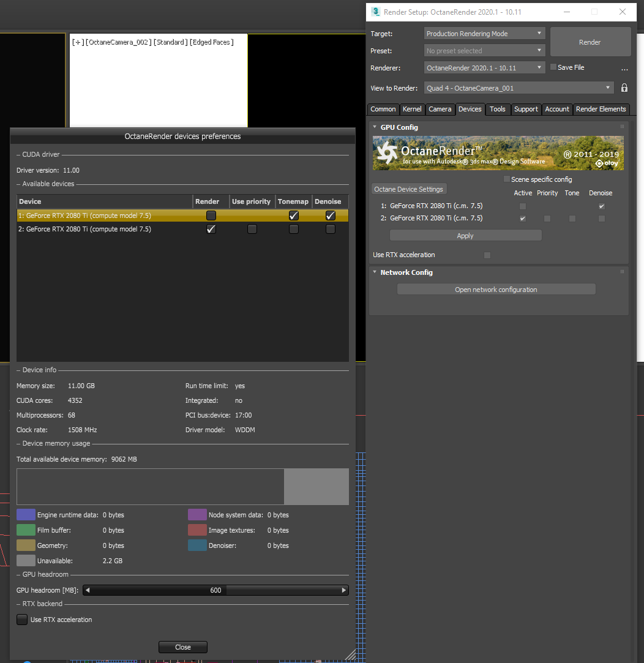Close the devices preferences dialog with Close button
Screen dimensions: 644x663
click(x=183, y=647)
